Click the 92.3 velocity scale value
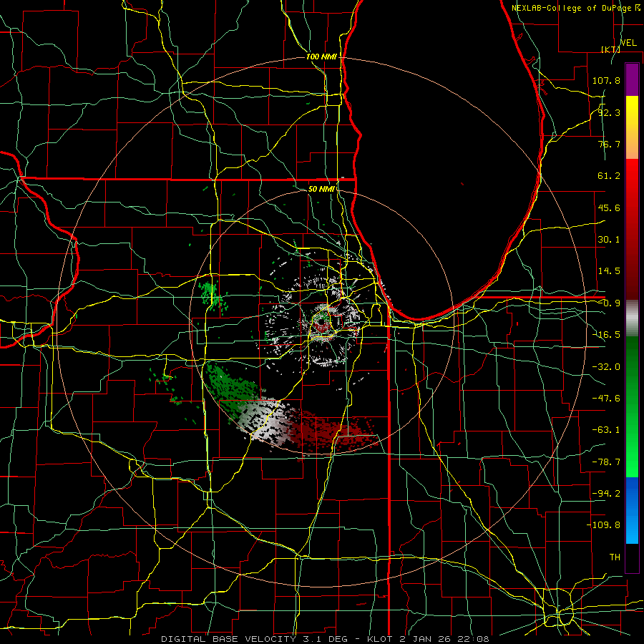This screenshot has width=644, height=644. (x=609, y=112)
